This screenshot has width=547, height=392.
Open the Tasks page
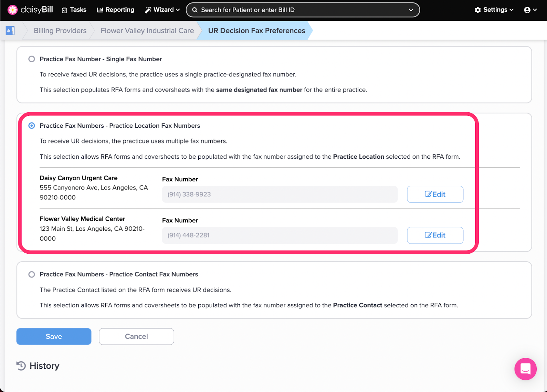pyautogui.click(x=74, y=10)
